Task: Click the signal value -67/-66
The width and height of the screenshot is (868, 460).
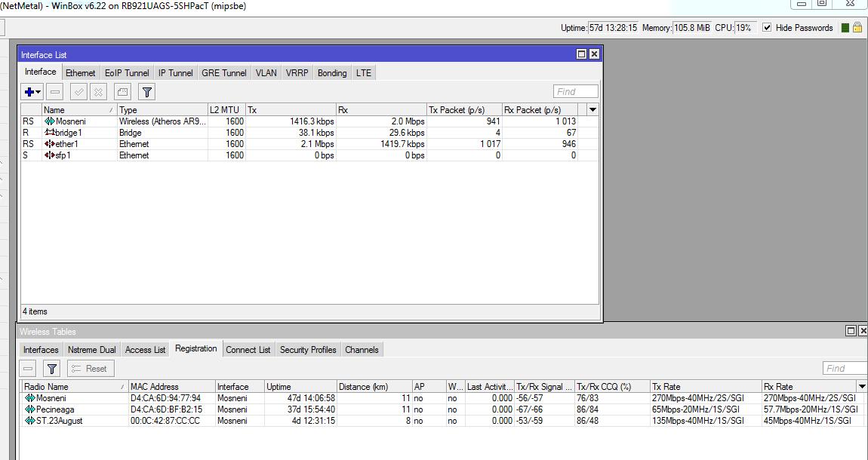Action: click(x=531, y=409)
